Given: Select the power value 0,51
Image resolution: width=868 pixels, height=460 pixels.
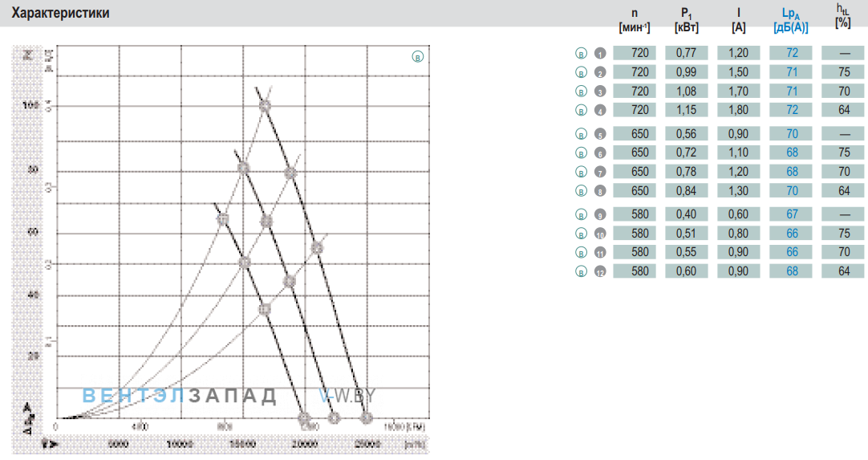Looking at the screenshot, I should point(687,234).
